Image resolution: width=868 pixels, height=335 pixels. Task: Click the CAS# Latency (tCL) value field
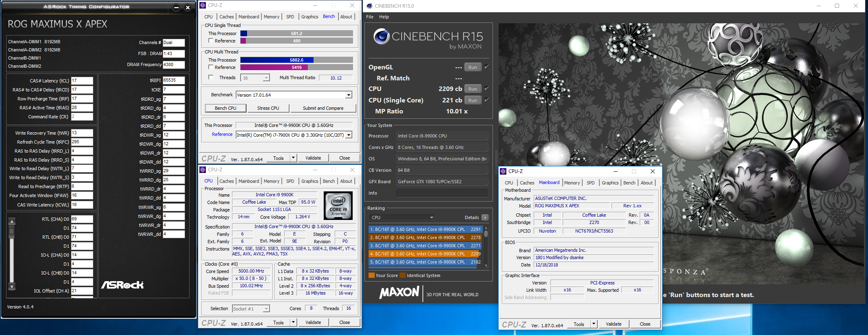pyautogui.click(x=82, y=81)
